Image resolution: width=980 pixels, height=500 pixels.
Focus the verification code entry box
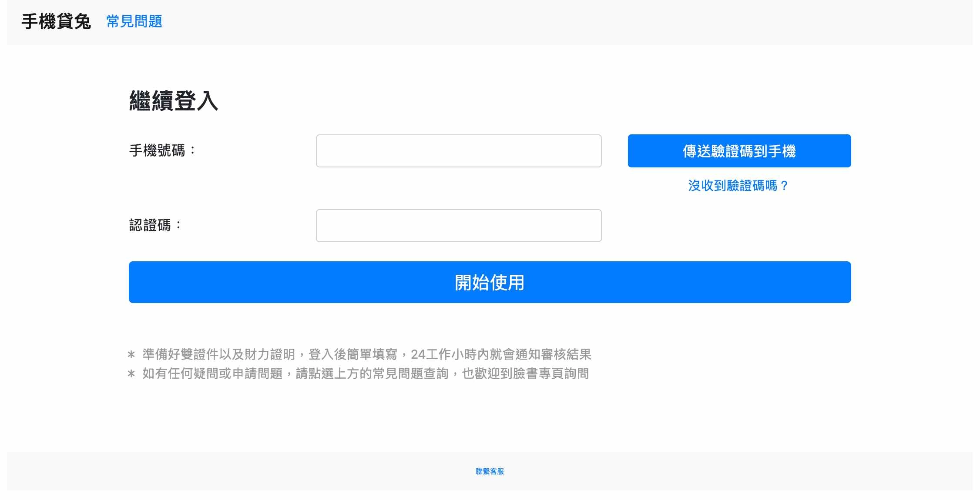pos(458,225)
